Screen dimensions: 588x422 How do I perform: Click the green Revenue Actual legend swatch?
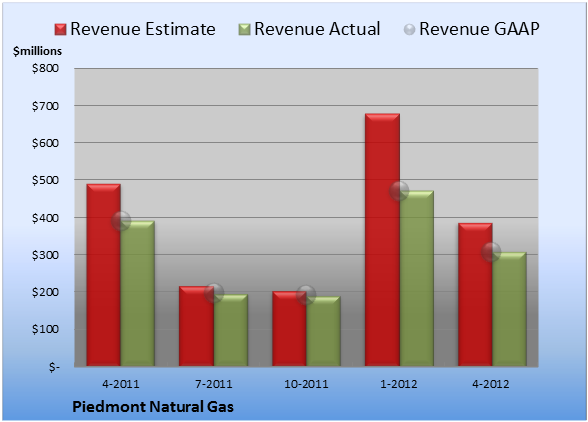tap(244, 30)
